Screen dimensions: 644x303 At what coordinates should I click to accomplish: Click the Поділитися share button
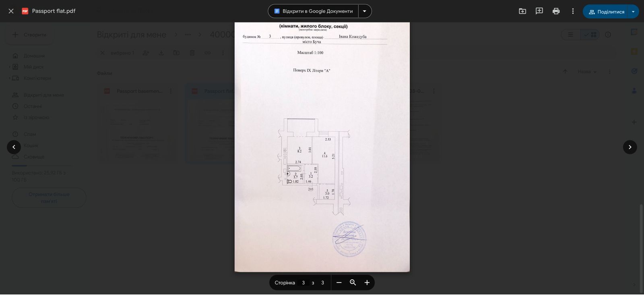606,12
